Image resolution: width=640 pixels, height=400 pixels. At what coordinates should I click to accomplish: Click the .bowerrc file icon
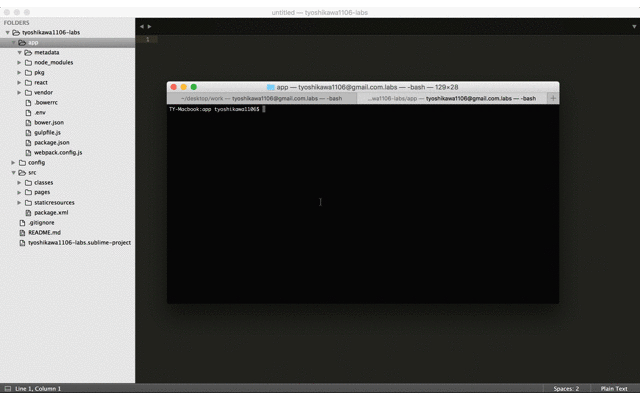[x=28, y=102]
